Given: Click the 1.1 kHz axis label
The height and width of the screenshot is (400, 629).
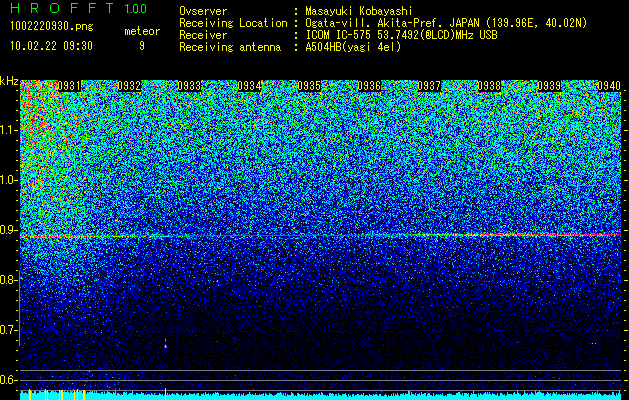Looking at the screenshot, I should 9,130.
